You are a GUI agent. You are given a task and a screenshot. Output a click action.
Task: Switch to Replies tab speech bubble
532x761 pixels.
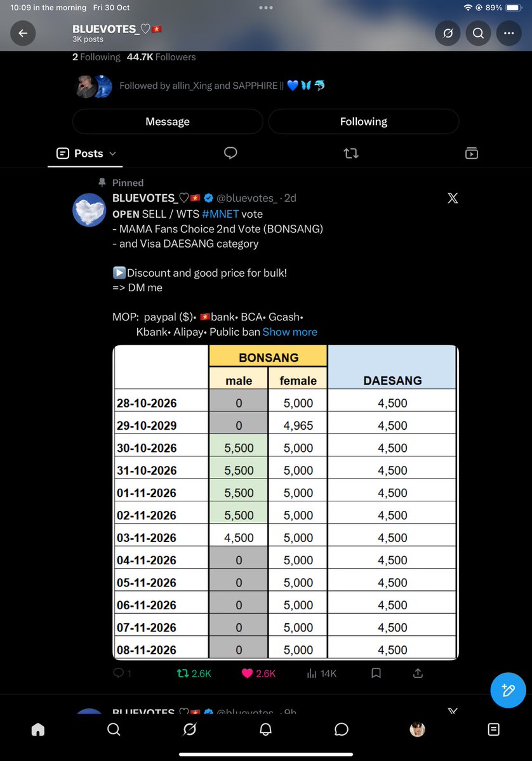pyautogui.click(x=230, y=154)
